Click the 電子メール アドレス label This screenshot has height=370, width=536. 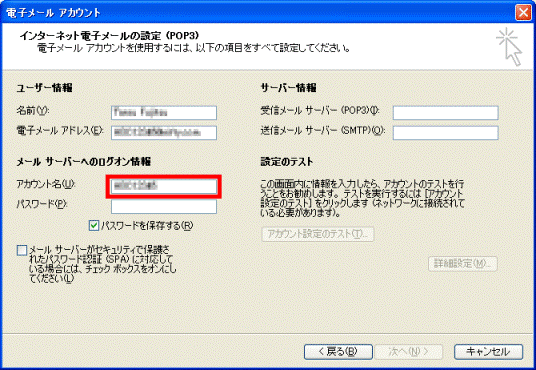(x=60, y=131)
